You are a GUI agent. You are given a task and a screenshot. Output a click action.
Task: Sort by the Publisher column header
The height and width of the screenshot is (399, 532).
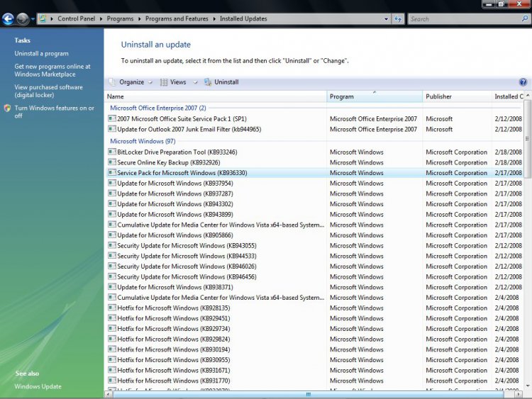pyautogui.click(x=458, y=96)
